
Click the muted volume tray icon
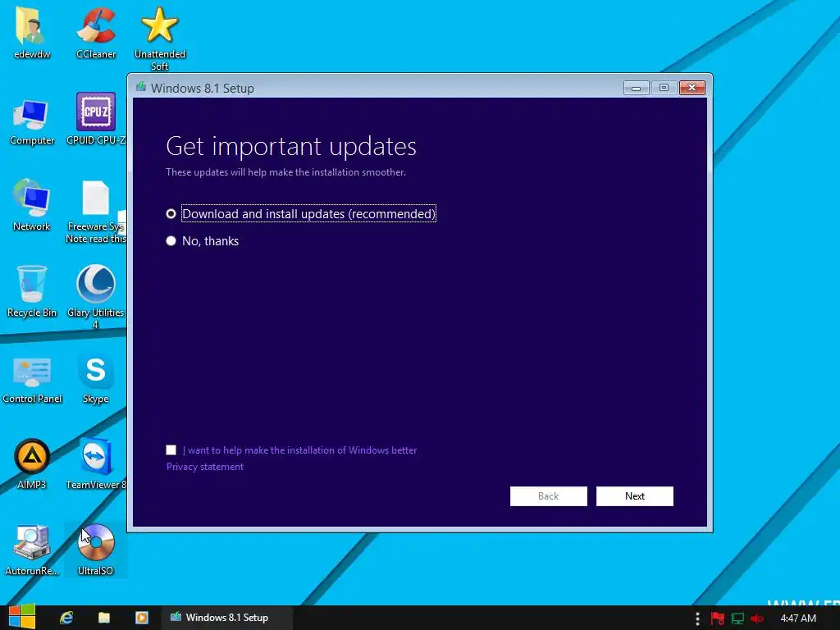tap(757, 619)
